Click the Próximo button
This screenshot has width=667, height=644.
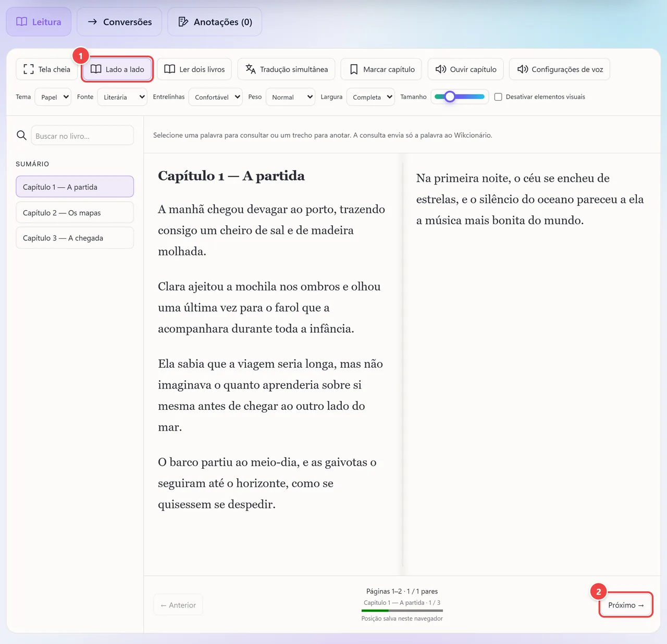[x=626, y=605]
